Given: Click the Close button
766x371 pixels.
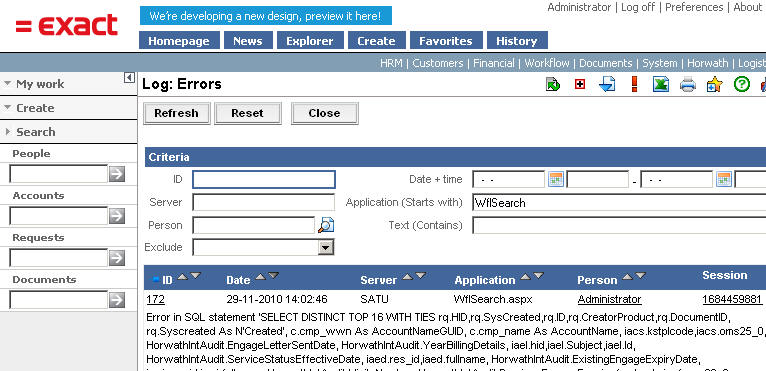Looking at the screenshot, I should click(x=324, y=113).
